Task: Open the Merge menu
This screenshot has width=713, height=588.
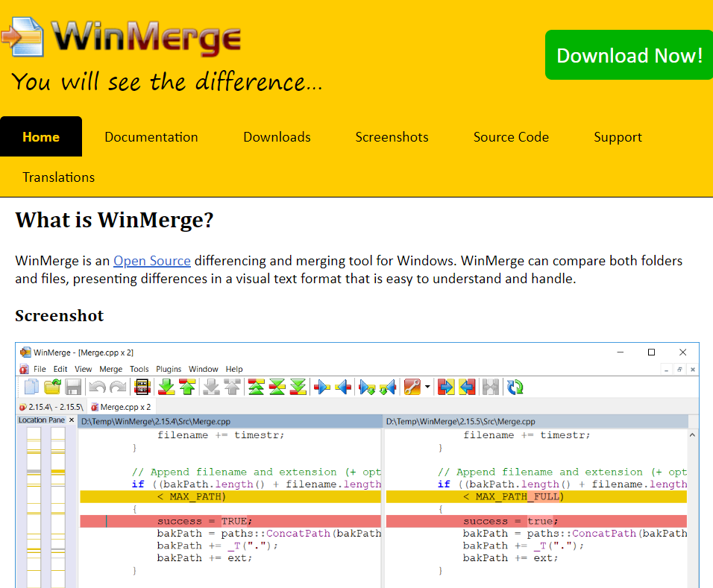Action: point(110,369)
